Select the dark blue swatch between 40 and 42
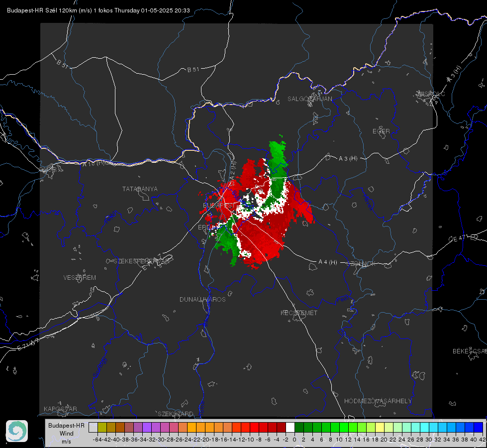This screenshot has height=448, width=487. pos(479,427)
